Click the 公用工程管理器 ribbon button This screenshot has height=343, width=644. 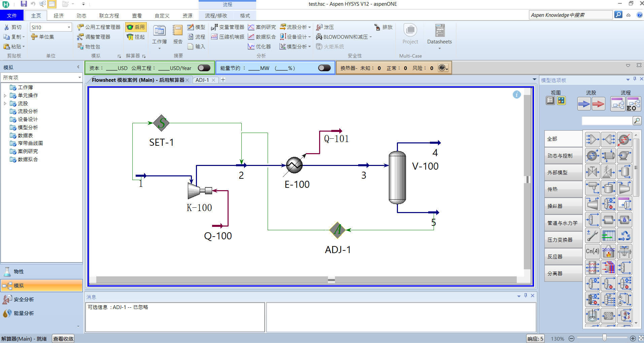99,27
